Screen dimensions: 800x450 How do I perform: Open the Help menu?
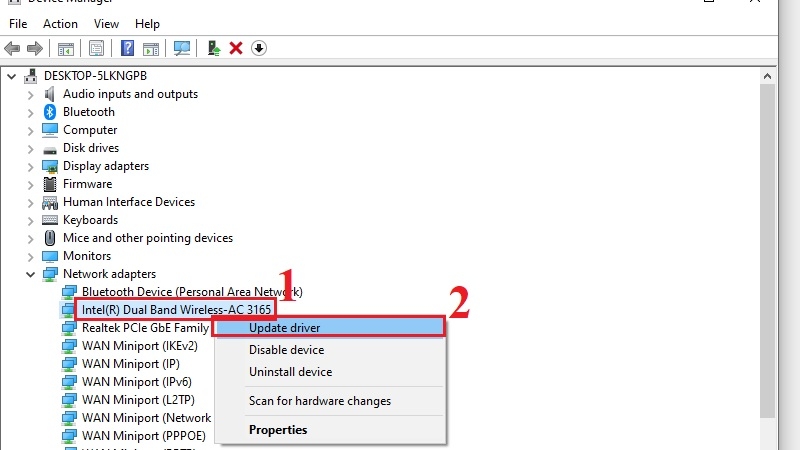(x=147, y=24)
